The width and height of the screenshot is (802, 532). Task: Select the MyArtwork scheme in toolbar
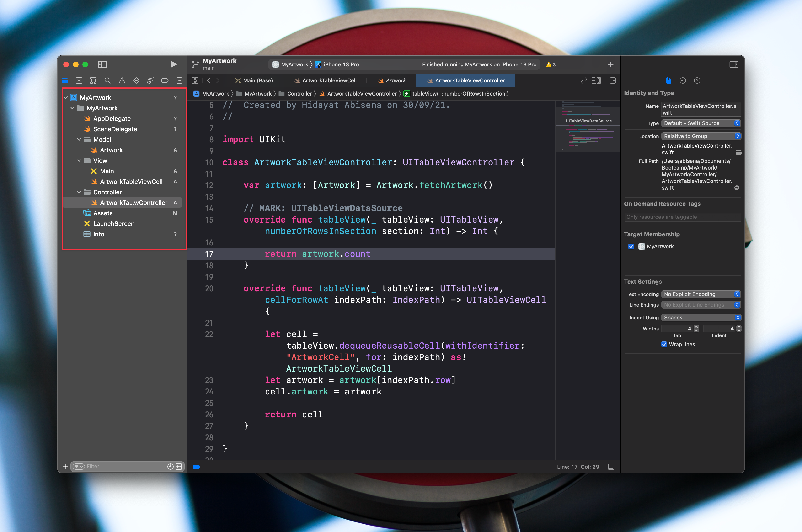point(290,64)
